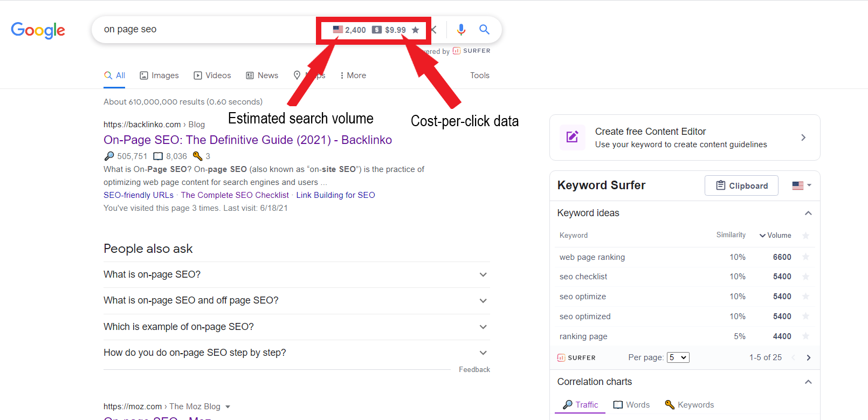Start voice search with microphone icon
Screen dimensions: 868x420
coord(461,30)
